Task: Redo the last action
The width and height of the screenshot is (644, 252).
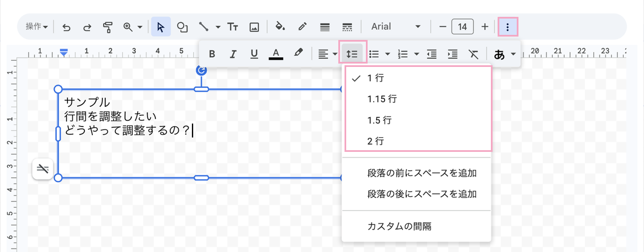Action: pyautogui.click(x=87, y=27)
